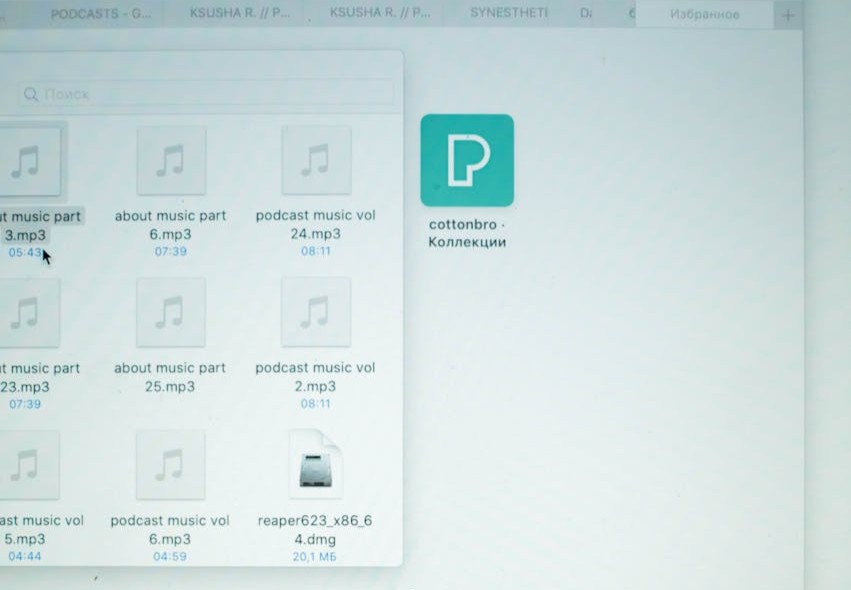Click the reaper623_x86_64.dmg file name label
Screen dimensions: 851x590
click(x=315, y=529)
